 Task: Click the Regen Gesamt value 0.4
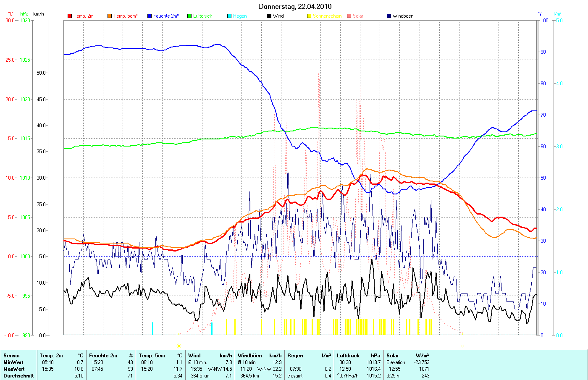328,376
